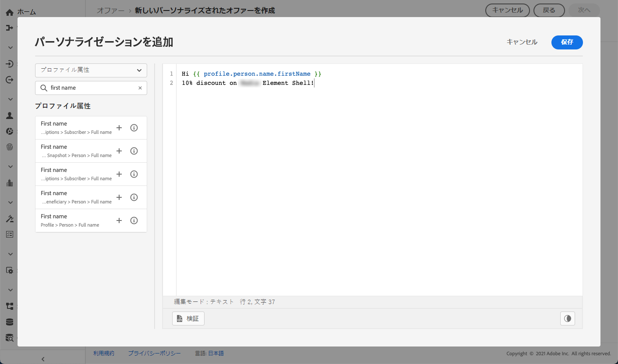Focus the first name search field
Screen dimensions: 618x364
(x=91, y=88)
